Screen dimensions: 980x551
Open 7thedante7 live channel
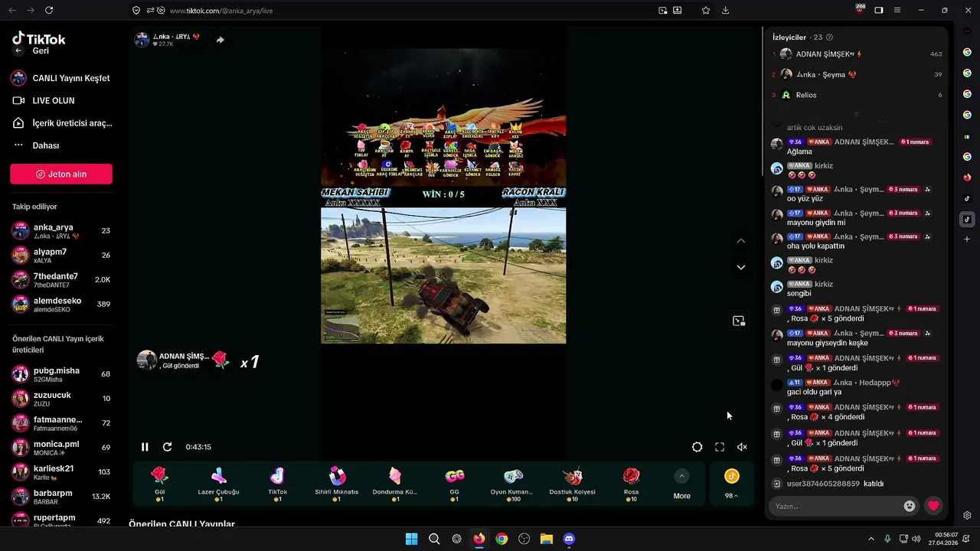click(x=61, y=280)
